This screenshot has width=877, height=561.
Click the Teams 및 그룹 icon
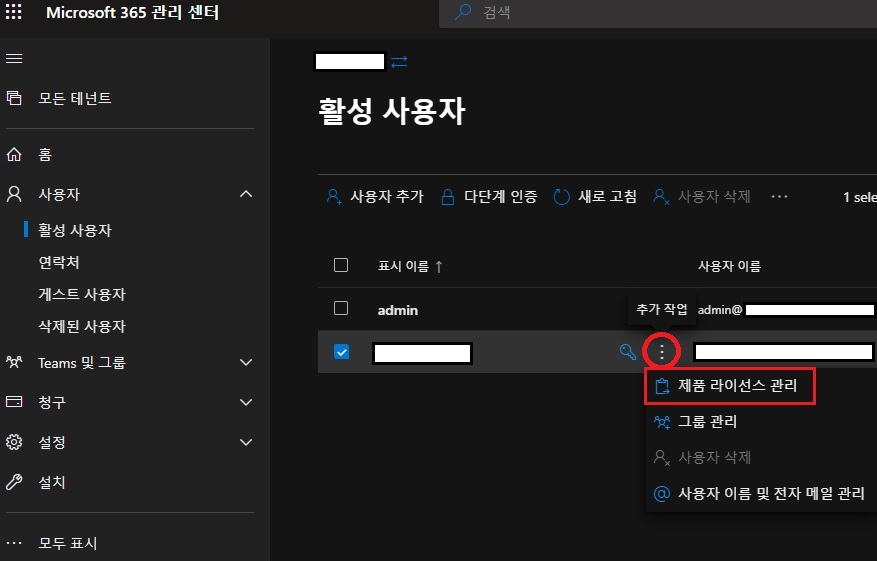(x=14, y=362)
